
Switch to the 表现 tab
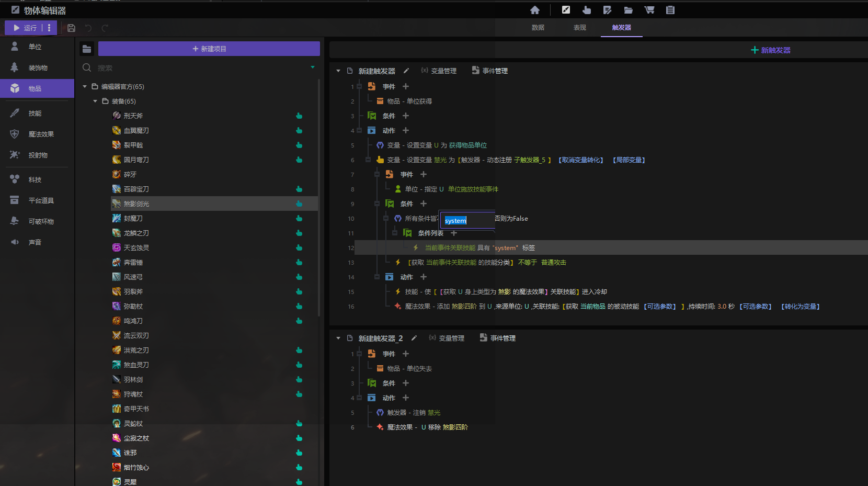580,27
